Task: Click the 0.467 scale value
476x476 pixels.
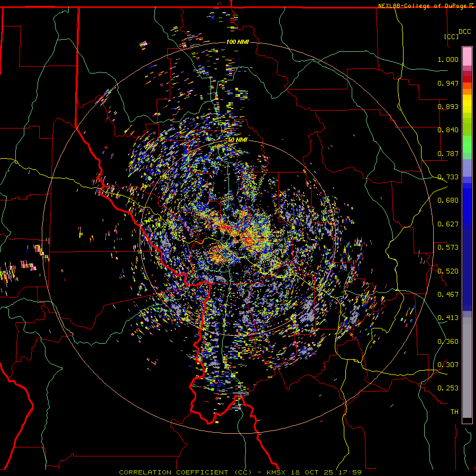Action: pos(448,295)
